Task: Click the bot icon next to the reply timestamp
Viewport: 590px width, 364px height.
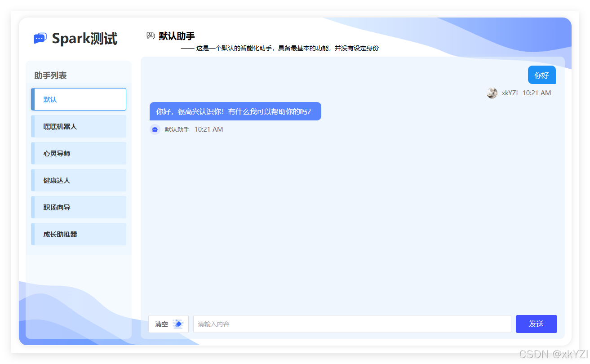Action: pos(155,129)
